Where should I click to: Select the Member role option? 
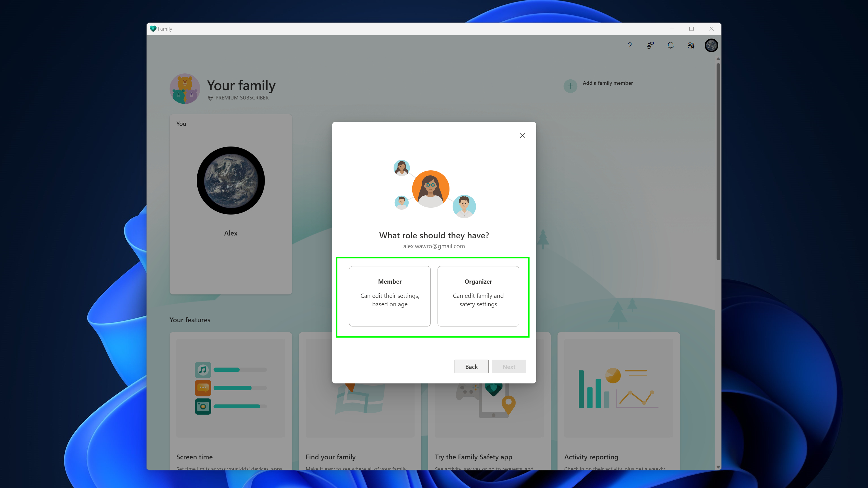click(389, 296)
